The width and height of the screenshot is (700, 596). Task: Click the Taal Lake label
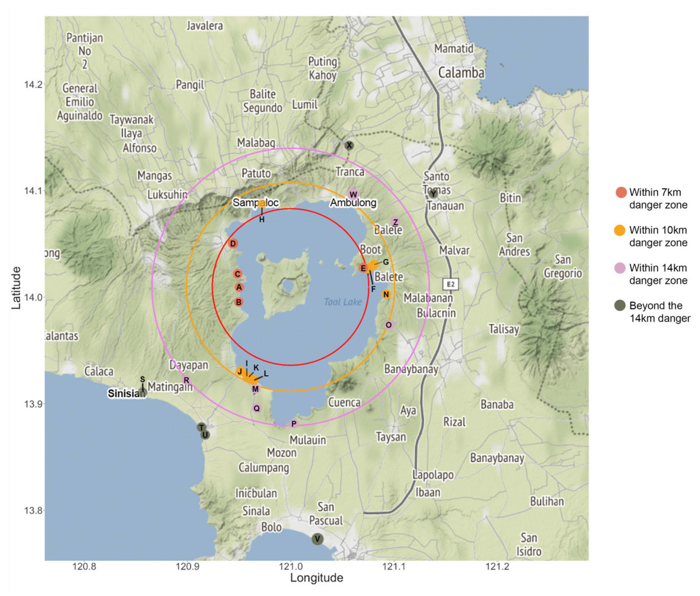342,302
